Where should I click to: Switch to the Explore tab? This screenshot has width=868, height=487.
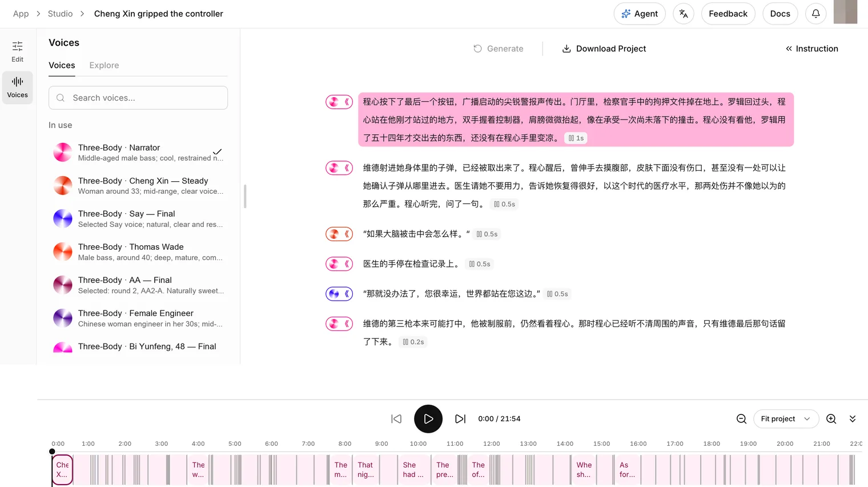coord(104,65)
